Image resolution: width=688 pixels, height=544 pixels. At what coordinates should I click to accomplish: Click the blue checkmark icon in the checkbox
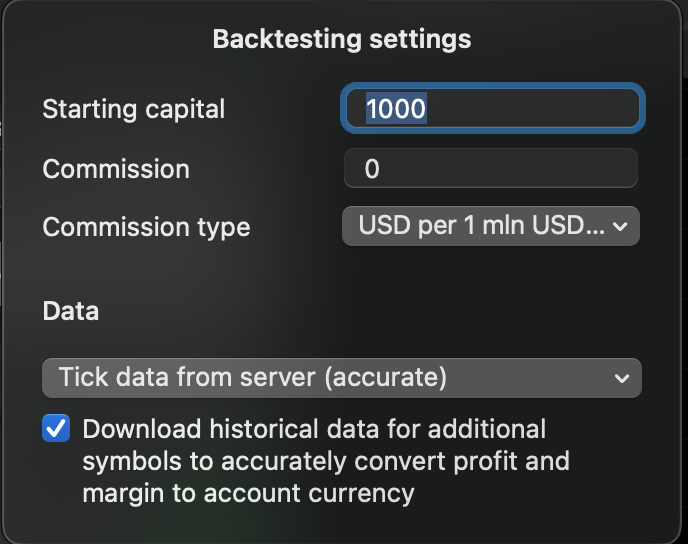point(57,430)
